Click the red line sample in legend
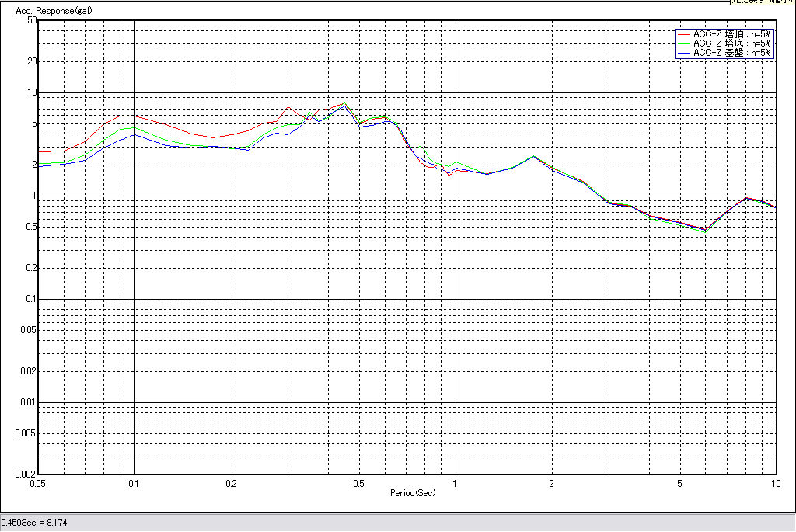Viewport: 796px width, 532px height. coord(683,34)
